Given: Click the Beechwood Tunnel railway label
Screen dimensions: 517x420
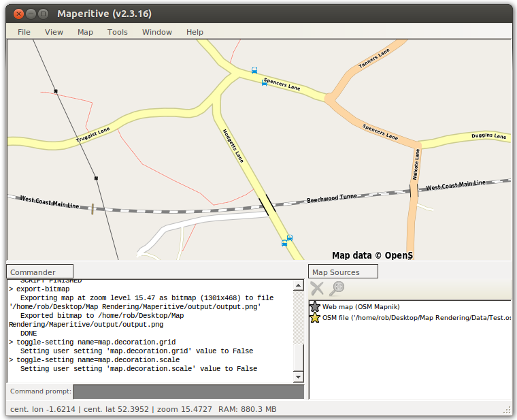Looking at the screenshot, I should pyautogui.click(x=332, y=198).
